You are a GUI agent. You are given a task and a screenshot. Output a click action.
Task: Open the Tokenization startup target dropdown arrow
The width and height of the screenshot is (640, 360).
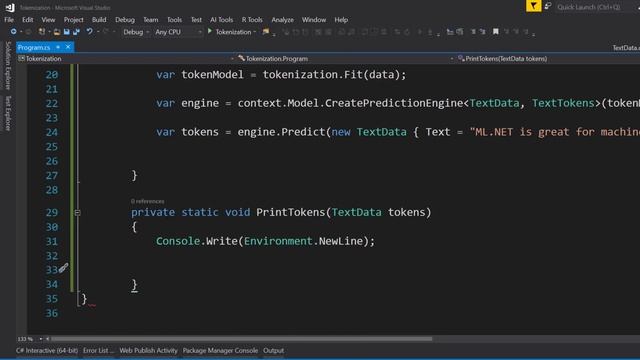click(255, 32)
